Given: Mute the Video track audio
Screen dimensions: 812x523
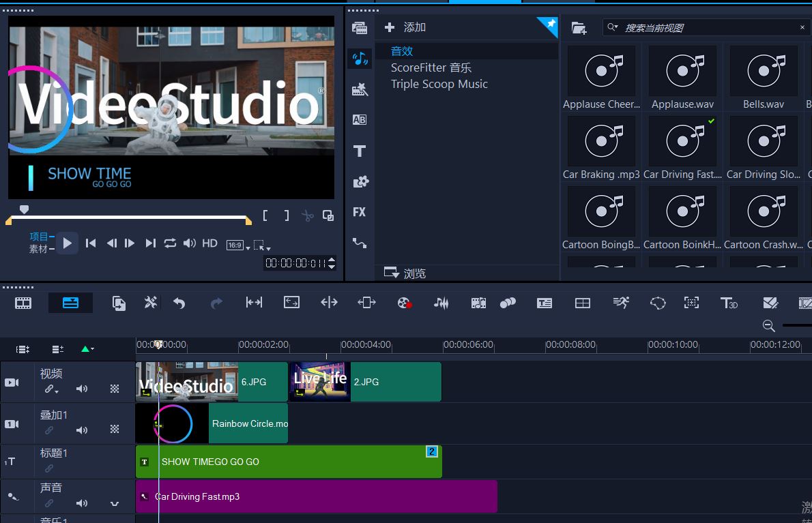Looking at the screenshot, I should click(x=82, y=389).
